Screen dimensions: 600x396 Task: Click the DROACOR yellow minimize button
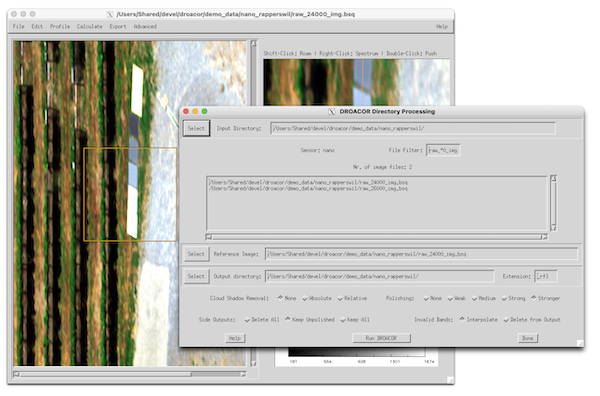click(195, 111)
